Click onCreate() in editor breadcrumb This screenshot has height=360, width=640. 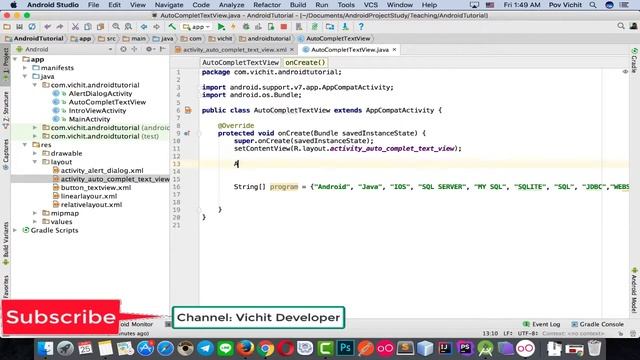click(x=305, y=62)
